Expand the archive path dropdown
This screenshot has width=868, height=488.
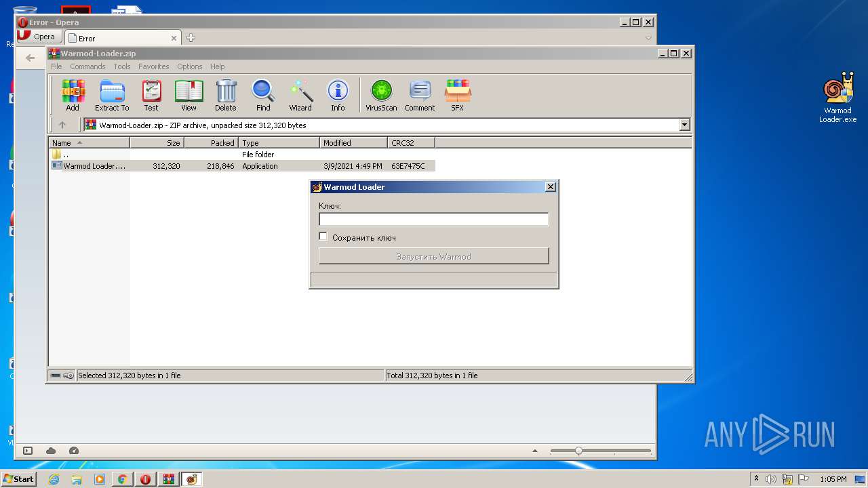click(x=684, y=125)
